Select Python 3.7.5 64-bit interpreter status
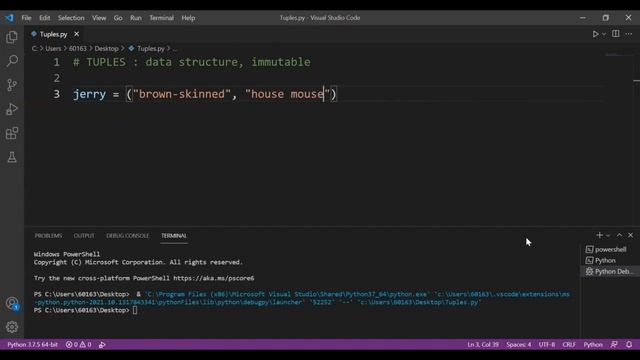The image size is (640, 360). pos(32,345)
